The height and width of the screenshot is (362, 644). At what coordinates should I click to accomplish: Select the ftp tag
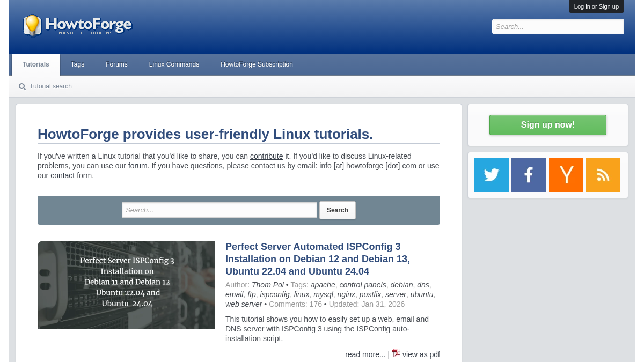click(252, 294)
